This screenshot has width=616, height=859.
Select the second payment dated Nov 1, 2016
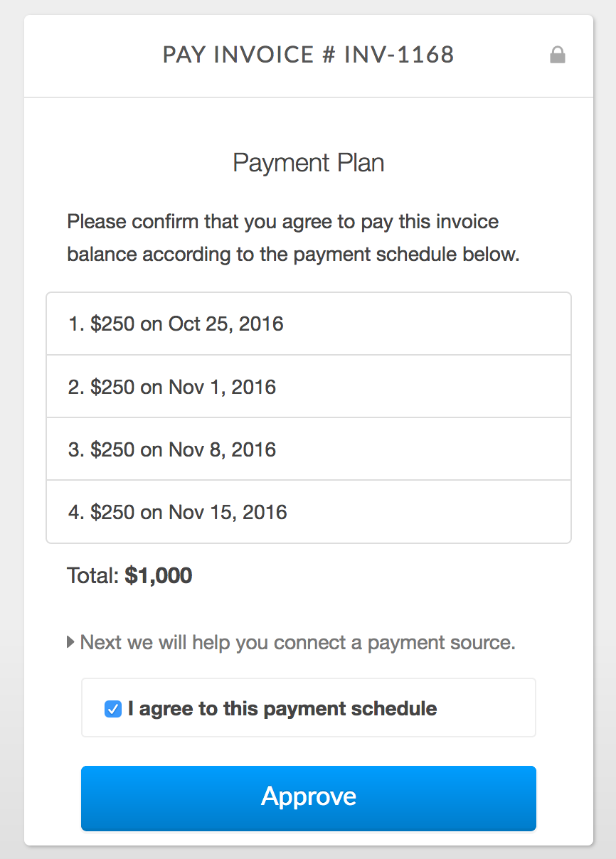point(308,387)
